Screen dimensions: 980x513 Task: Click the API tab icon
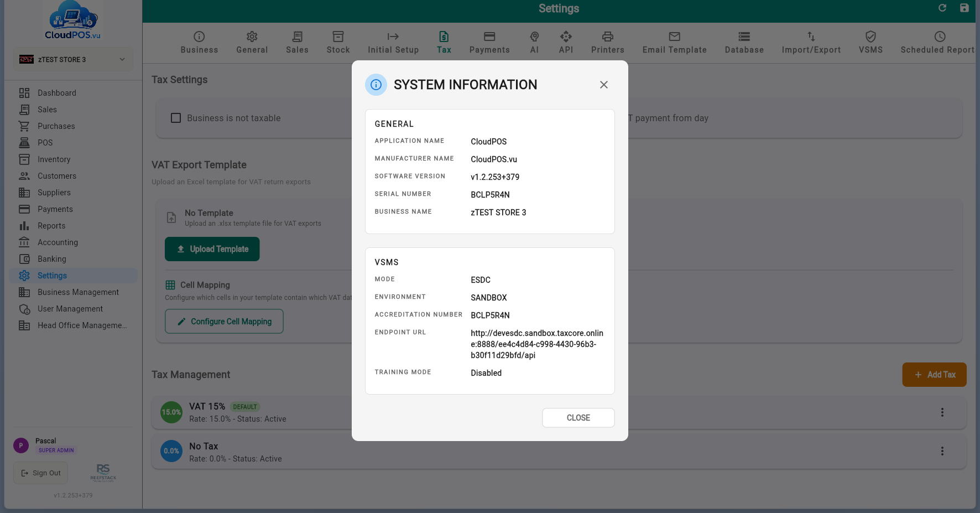coord(566,37)
